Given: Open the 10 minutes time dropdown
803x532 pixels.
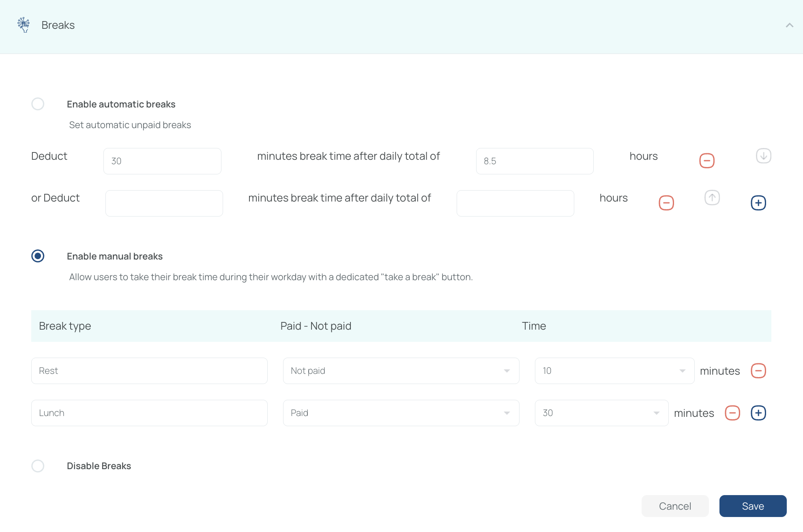Looking at the screenshot, I should pyautogui.click(x=614, y=371).
